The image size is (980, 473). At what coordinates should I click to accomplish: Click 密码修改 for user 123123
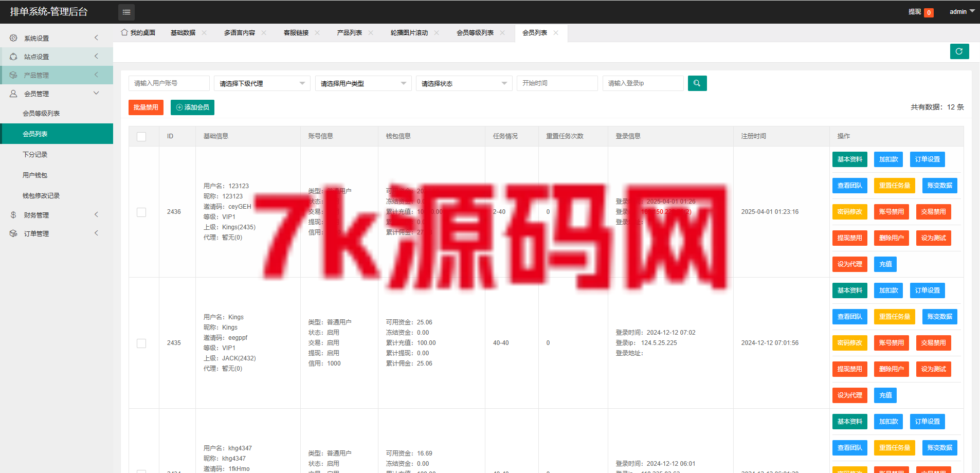[850, 212]
